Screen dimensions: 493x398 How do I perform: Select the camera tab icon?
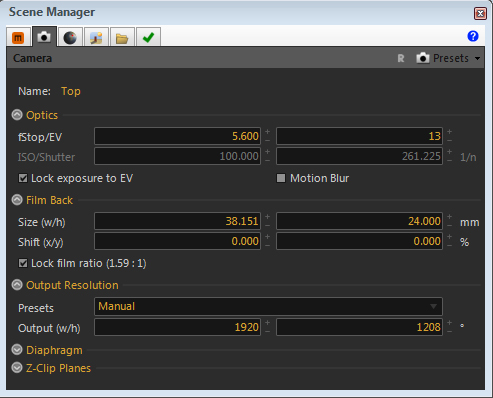pos(44,36)
